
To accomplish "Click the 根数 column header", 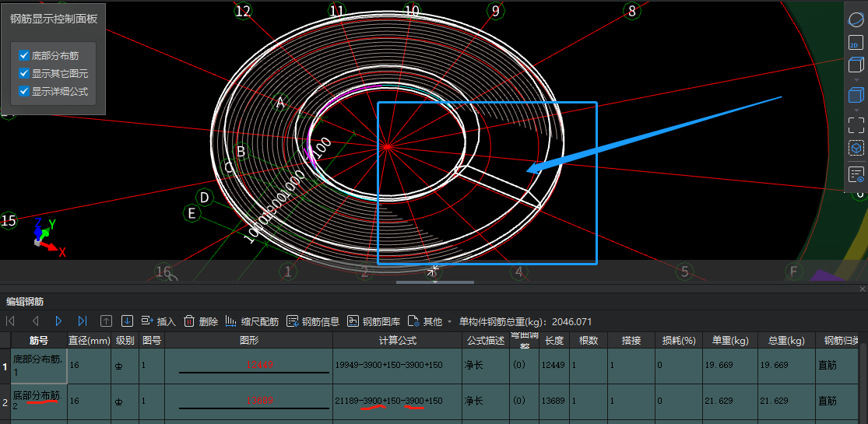I will [589, 341].
